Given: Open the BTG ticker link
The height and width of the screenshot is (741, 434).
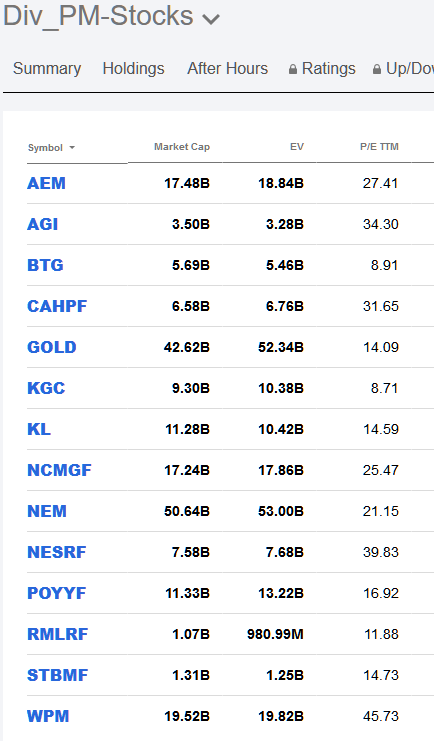Looking at the screenshot, I should click(45, 265).
